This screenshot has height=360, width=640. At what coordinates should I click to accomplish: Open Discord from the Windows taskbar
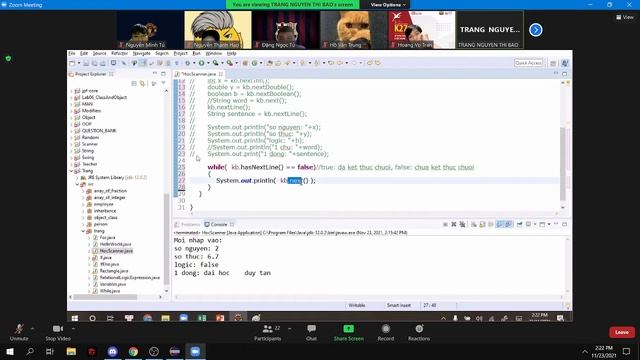pos(113,351)
